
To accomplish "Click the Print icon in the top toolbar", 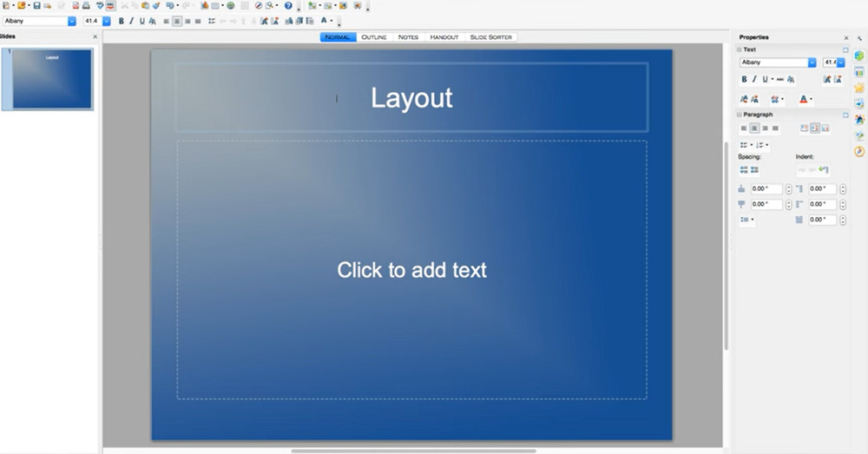I will 87,5.
